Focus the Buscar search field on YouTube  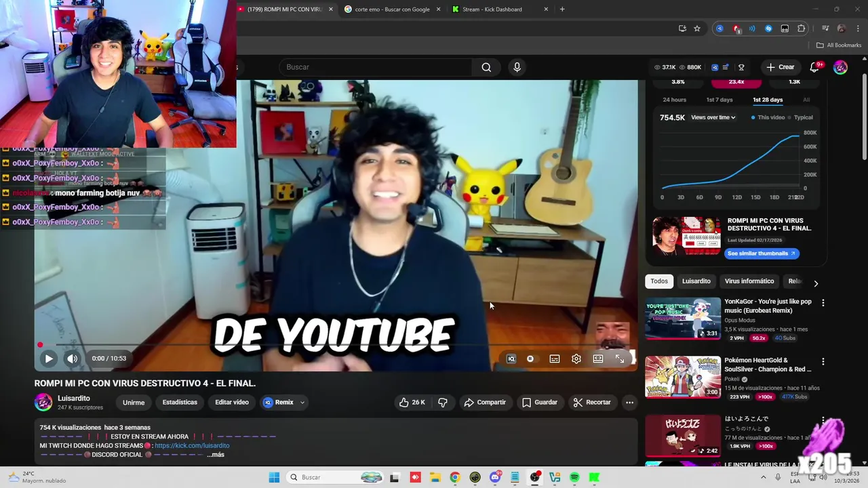(376, 67)
